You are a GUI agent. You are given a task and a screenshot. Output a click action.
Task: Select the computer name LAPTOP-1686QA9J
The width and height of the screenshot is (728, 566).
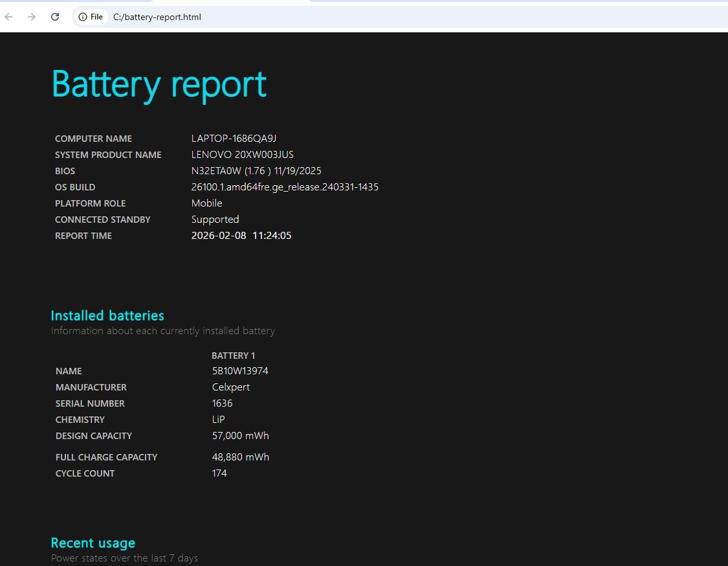pos(234,139)
